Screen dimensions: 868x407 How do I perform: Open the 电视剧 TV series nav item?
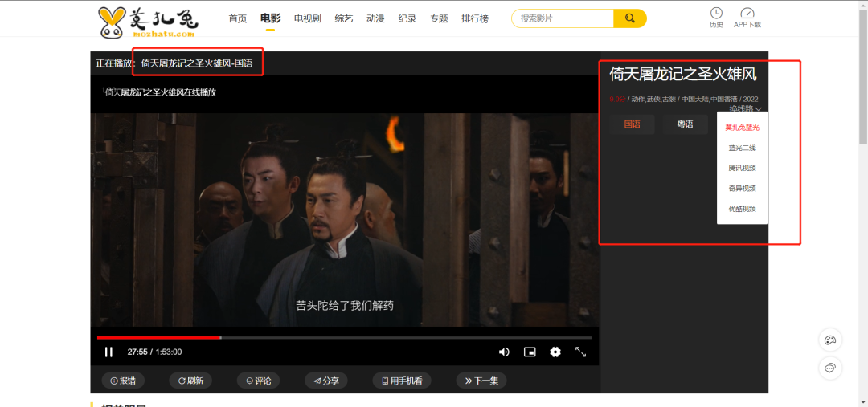308,18
